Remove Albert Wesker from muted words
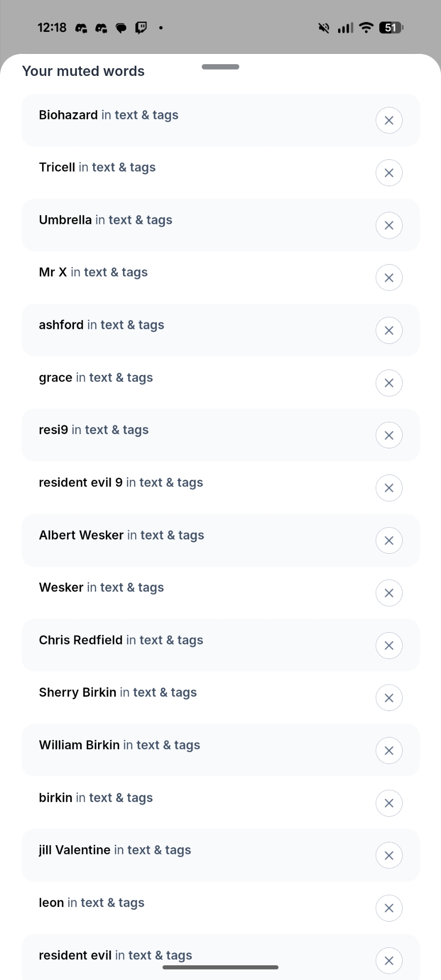441x980 pixels. pos(389,540)
